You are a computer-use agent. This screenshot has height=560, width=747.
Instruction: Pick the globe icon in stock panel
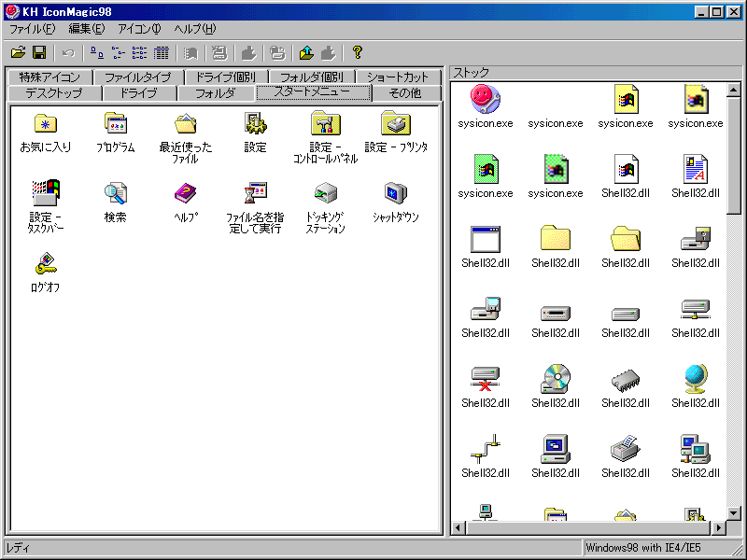click(695, 379)
